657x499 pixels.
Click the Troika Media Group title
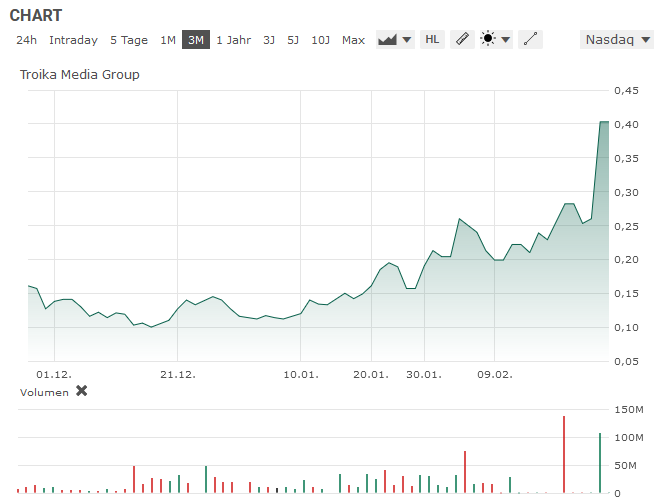tap(80, 75)
